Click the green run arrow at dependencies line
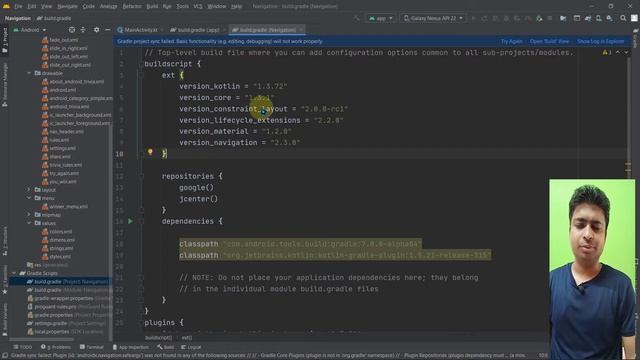 tap(130, 221)
